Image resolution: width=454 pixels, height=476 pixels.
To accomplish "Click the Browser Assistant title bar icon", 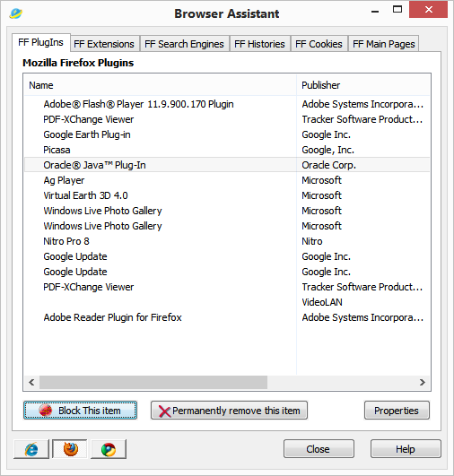I will [15, 13].
